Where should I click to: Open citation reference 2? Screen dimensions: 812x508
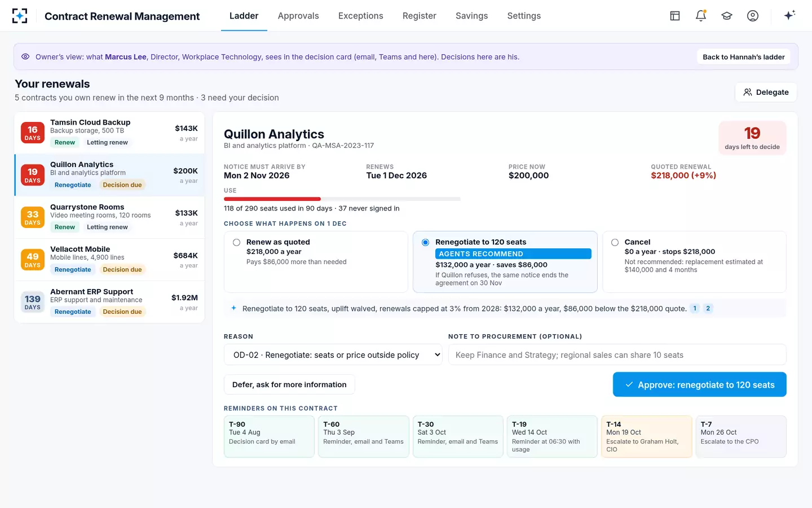(x=708, y=308)
